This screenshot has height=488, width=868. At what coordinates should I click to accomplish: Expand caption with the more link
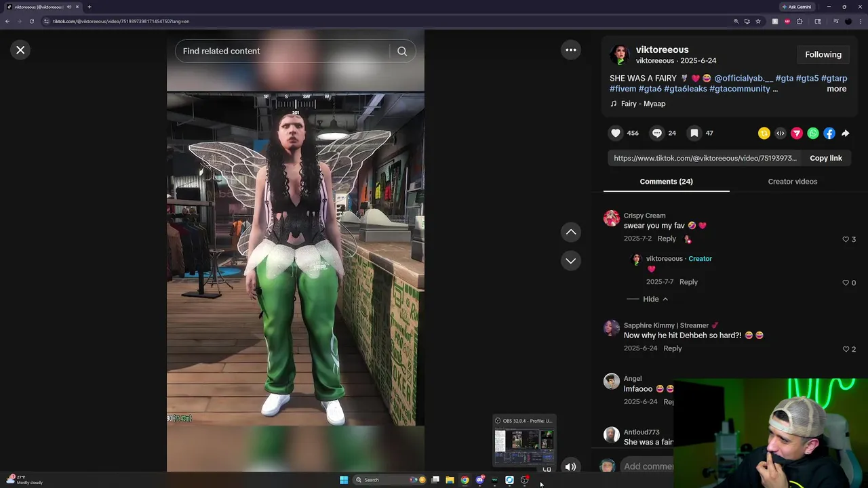pos(836,89)
